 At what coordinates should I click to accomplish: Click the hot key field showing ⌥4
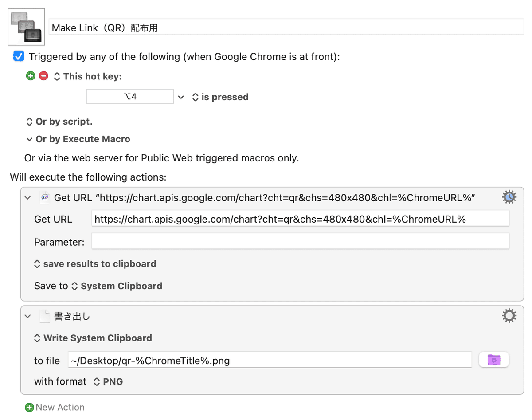pos(130,97)
